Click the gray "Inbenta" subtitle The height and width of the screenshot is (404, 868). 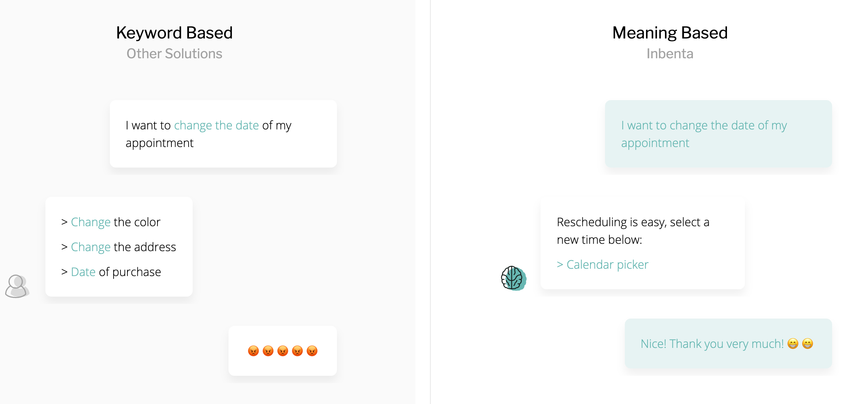click(669, 54)
